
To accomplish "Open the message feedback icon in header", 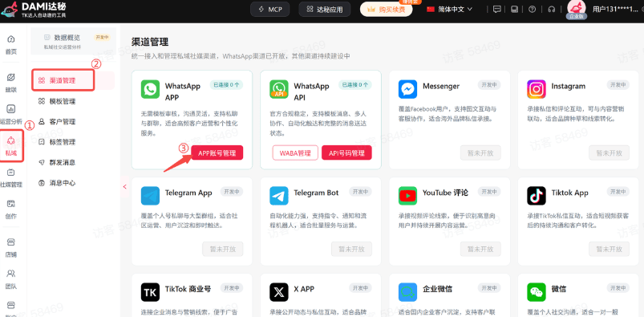I will tap(497, 10).
